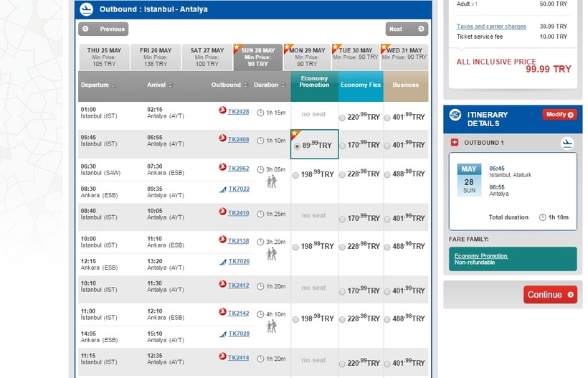The image size is (588, 378).
Task: Click the clock icon beside 1h 10m duration
Action: pos(260,141)
